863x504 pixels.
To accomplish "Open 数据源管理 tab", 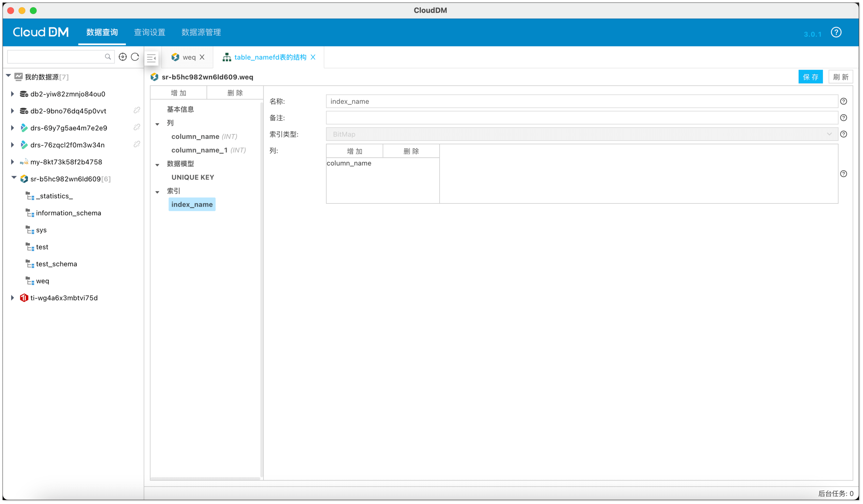I will (201, 32).
